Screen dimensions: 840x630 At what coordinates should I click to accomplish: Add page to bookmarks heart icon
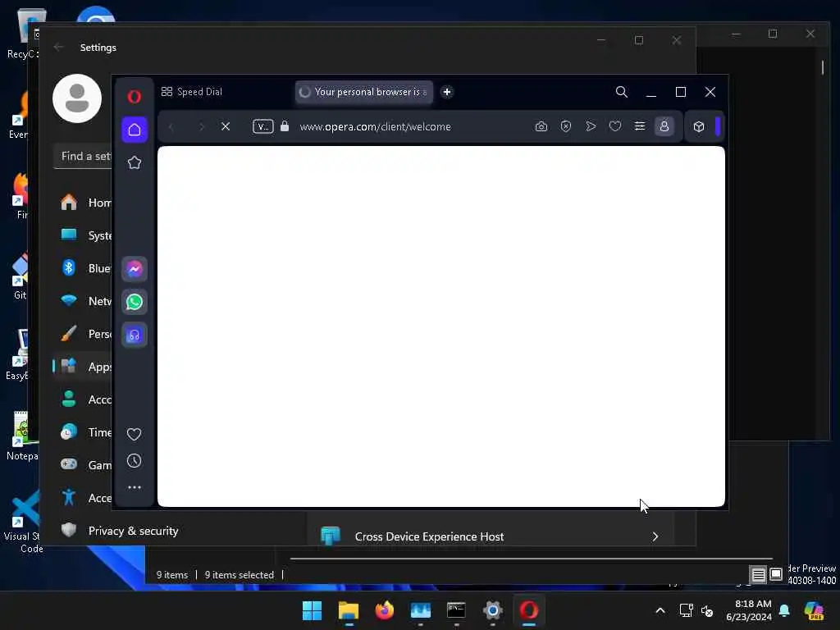(615, 126)
